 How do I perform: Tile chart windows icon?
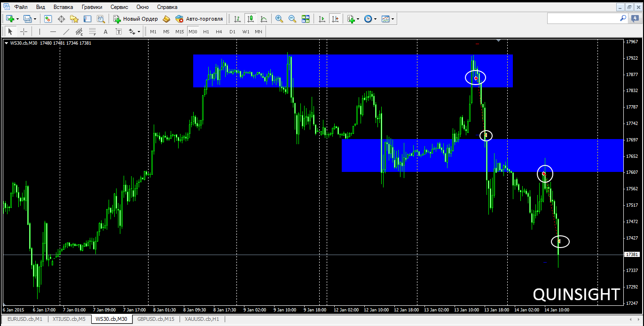click(306, 19)
